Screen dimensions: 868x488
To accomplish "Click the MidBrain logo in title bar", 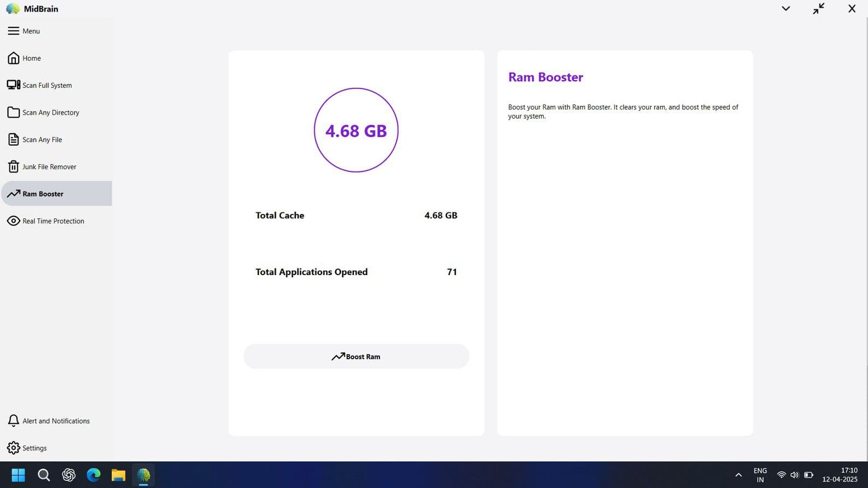I will (13, 9).
